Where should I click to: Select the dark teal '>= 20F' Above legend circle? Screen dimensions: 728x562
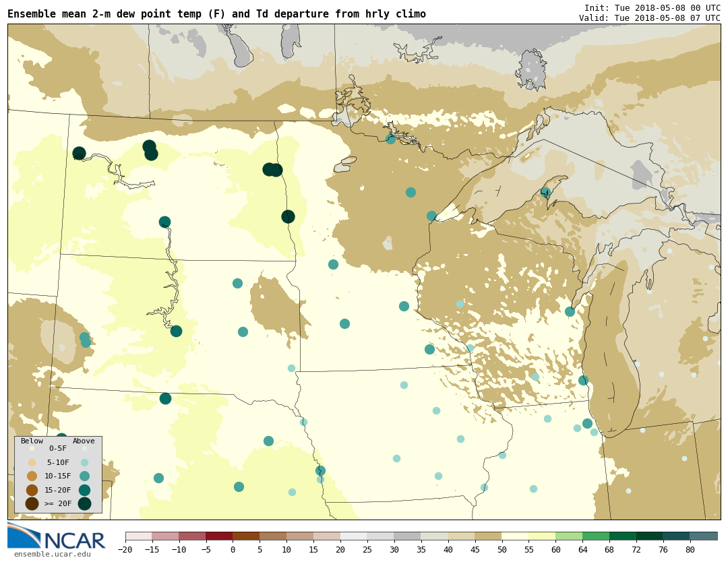(84, 503)
